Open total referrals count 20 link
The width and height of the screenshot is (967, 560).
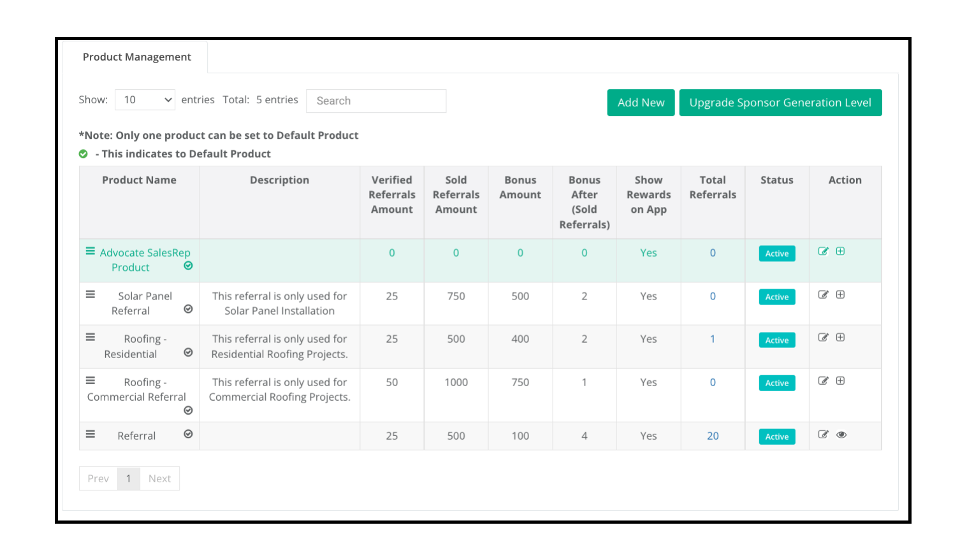coord(713,436)
